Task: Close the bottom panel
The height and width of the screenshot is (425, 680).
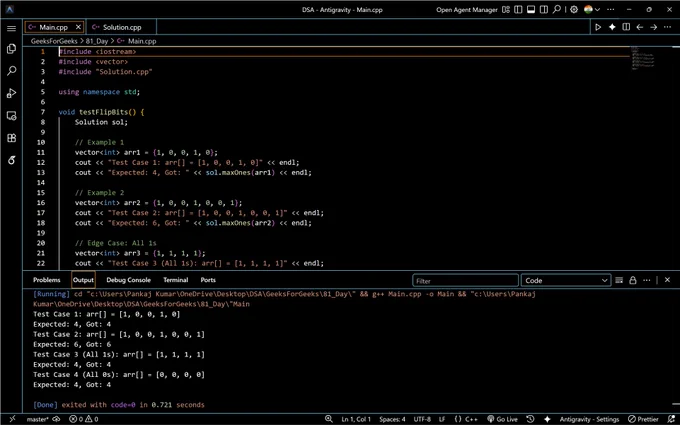Action: click(x=667, y=280)
